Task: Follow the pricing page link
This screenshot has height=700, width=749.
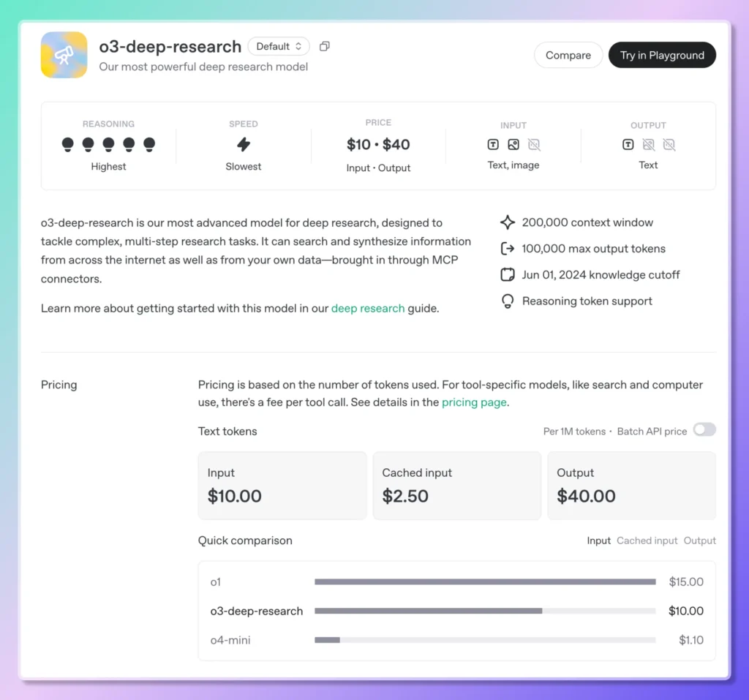Action: (x=474, y=402)
